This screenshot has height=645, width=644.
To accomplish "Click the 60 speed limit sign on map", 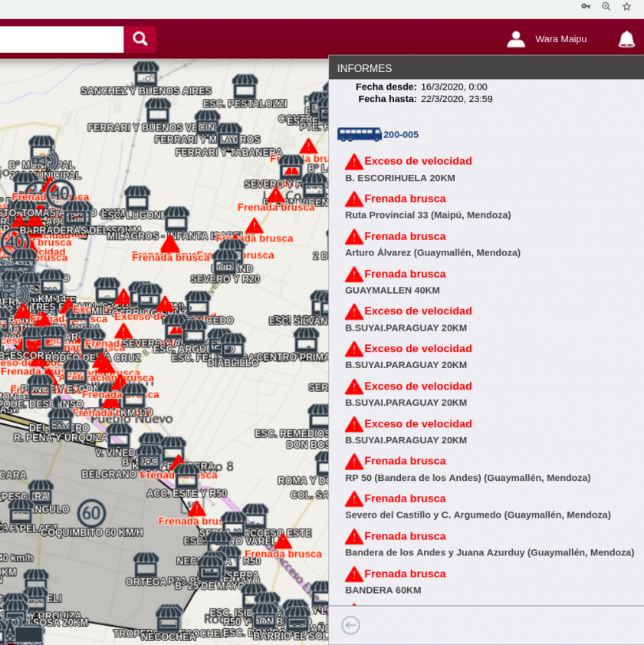I will point(92,512).
